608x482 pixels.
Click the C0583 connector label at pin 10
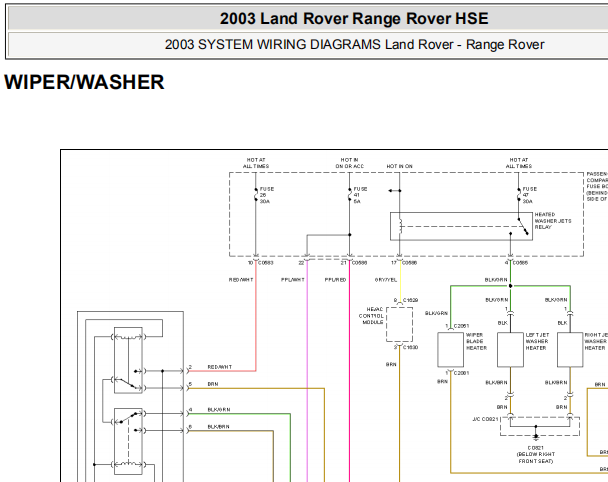266,263
